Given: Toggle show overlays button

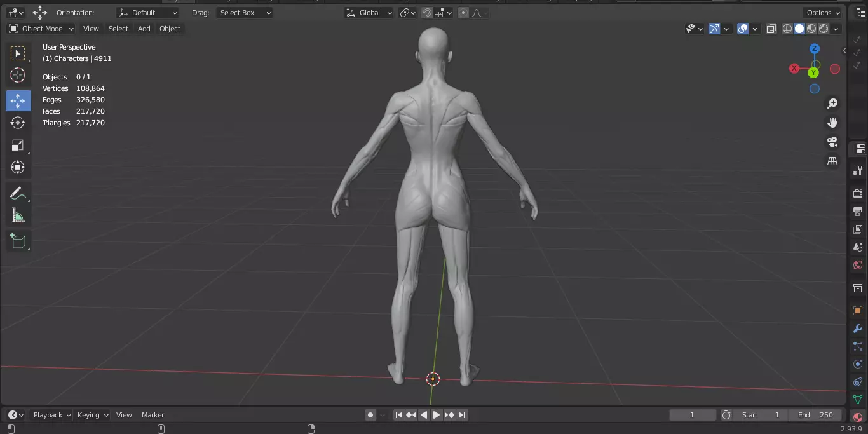Looking at the screenshot, I should click(743, 29).
